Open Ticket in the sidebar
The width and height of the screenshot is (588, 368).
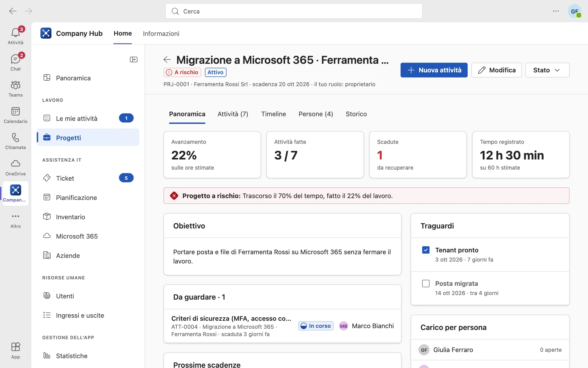coord(88,178)
